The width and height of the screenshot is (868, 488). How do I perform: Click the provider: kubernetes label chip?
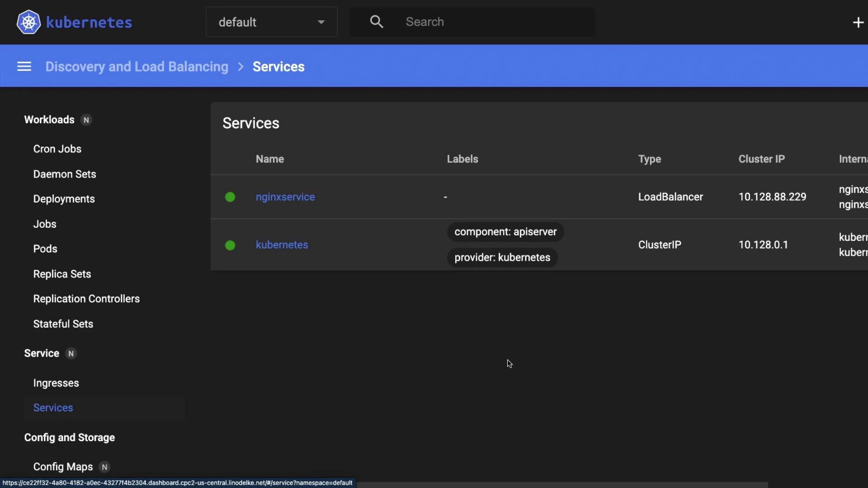(502, 258)
